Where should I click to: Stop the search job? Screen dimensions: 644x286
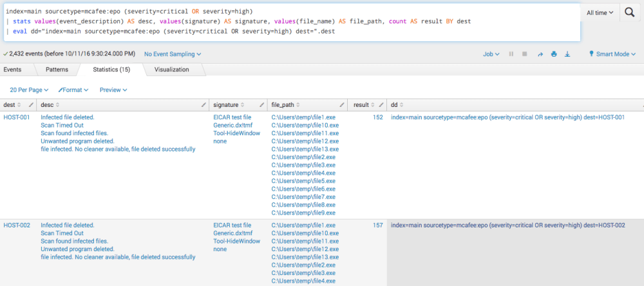(x=525, y=54)
